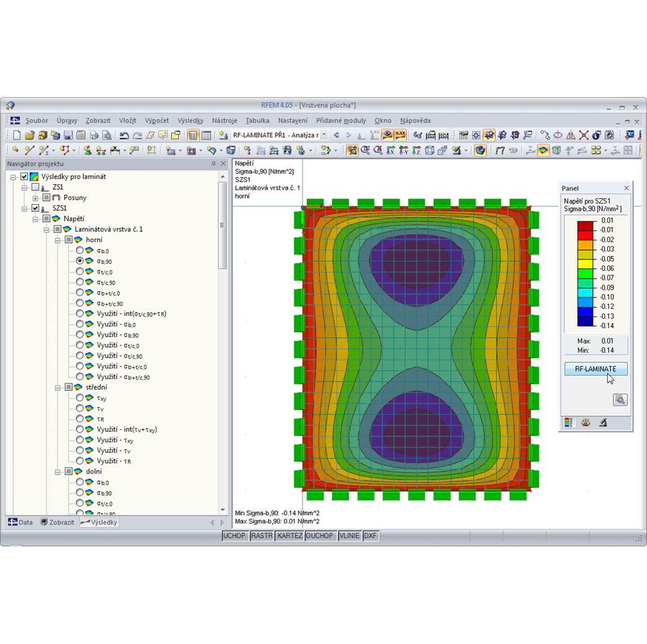
Task: Collapse the Laminátová vrstva č. 1 node
Action: tap(47, 230)
